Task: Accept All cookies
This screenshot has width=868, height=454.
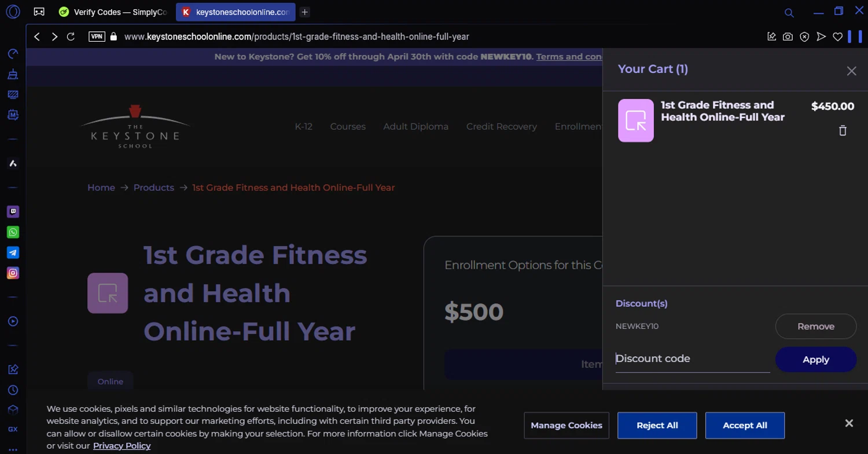Action: click(x=745, y=425)
